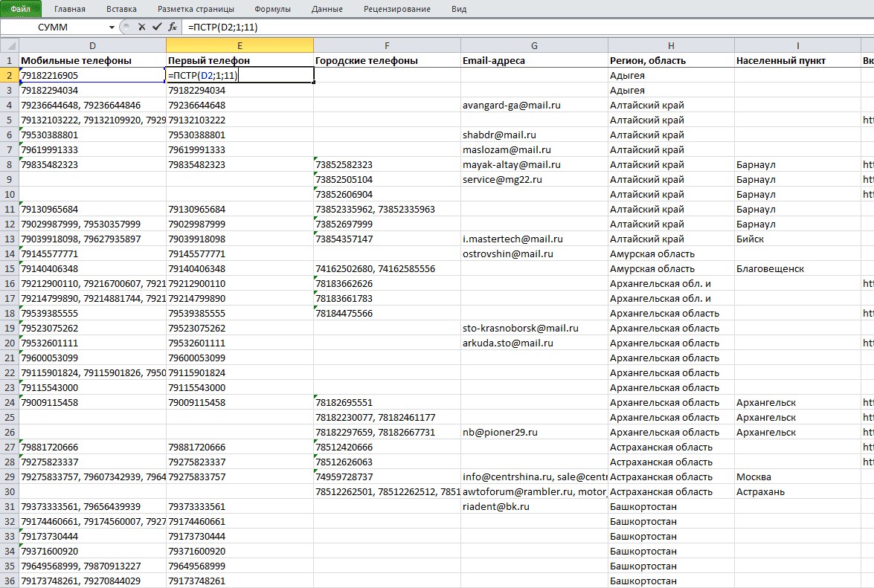Select row 36 header
874x588 pixels.
point(10,581)
